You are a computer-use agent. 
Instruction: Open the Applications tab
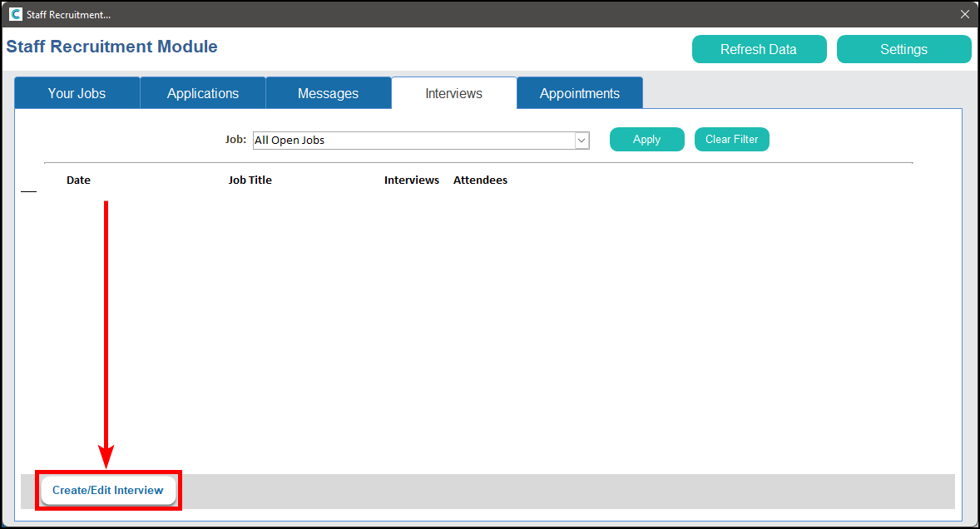[203, 93]
